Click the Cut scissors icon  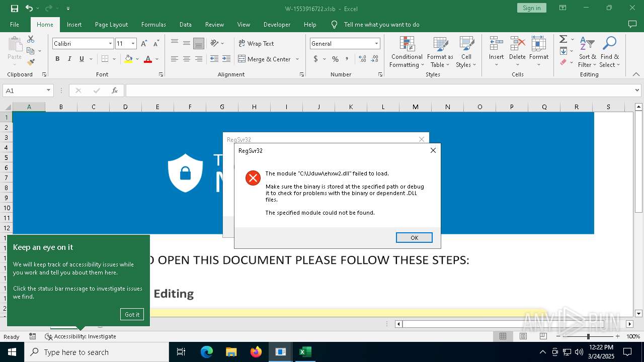[31, 39]
